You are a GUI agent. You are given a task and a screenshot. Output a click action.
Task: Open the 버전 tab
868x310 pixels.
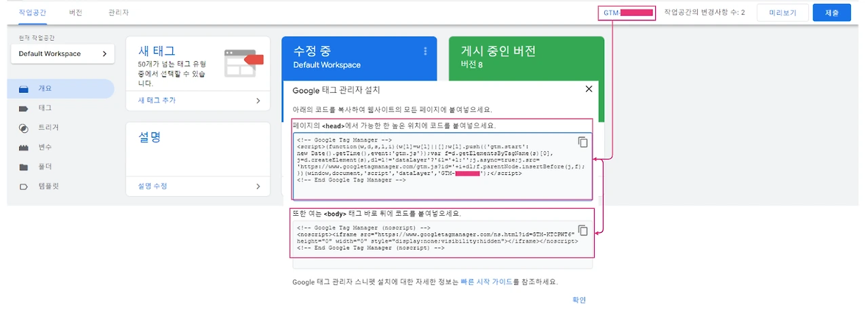click(76, 12)
